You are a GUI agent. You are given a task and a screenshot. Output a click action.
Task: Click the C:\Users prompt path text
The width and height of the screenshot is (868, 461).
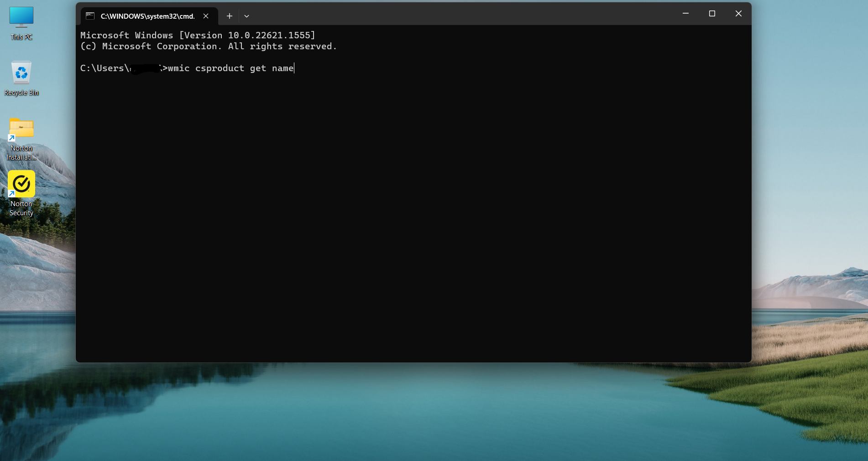pos(104,68)
